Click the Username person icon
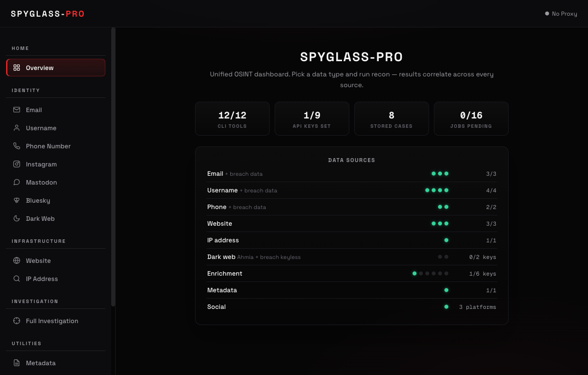Screen dimensions: 588x375 point(17,128)
